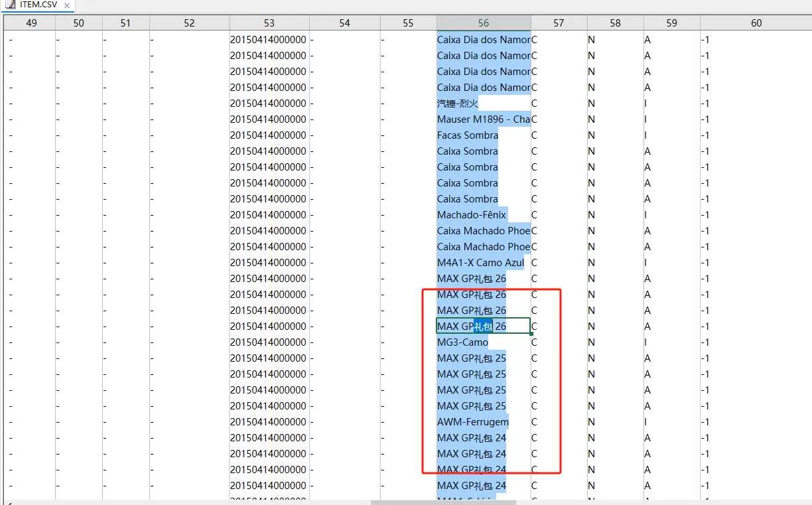Select the Mauser M1896 cell
This screenshot has height=505, width=812.
pyautogui.click(x=483, y=119)
